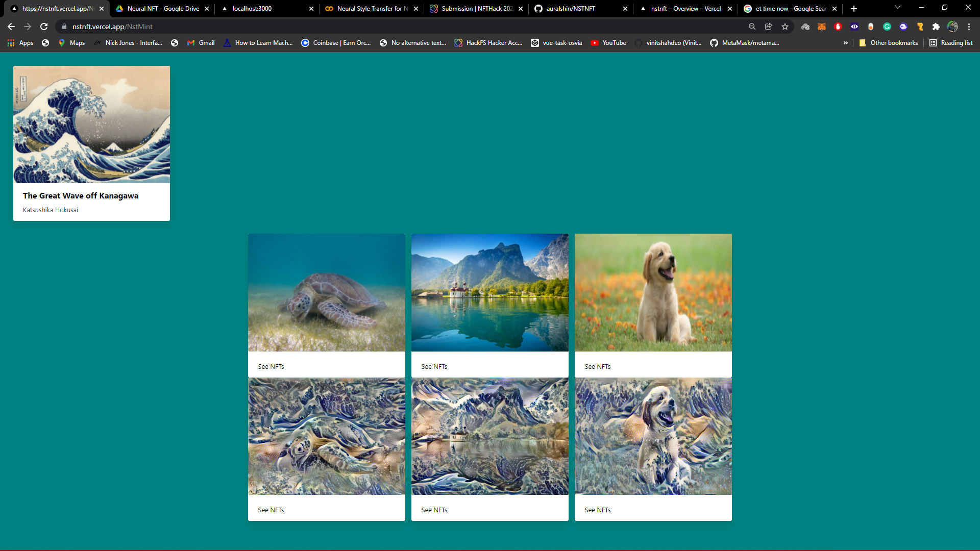
Task: Click Katsushika Hokusai artist name
Action: coord(51,210)
